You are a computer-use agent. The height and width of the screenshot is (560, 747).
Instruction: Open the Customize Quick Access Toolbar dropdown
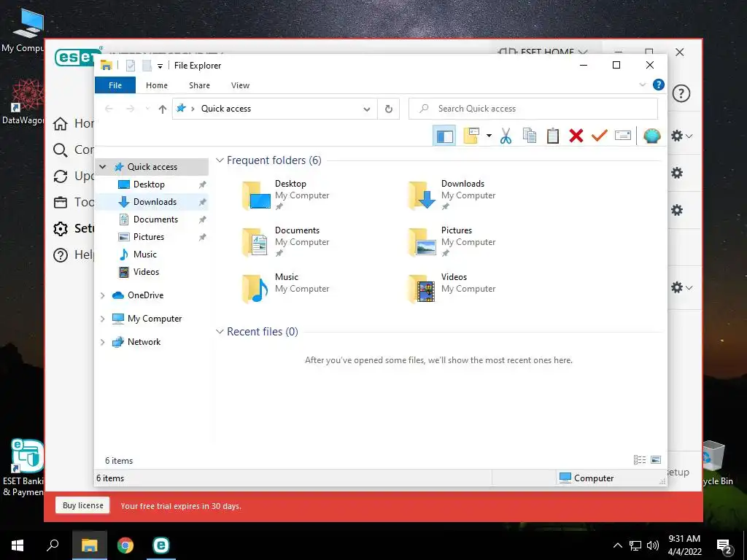(160, 66)
